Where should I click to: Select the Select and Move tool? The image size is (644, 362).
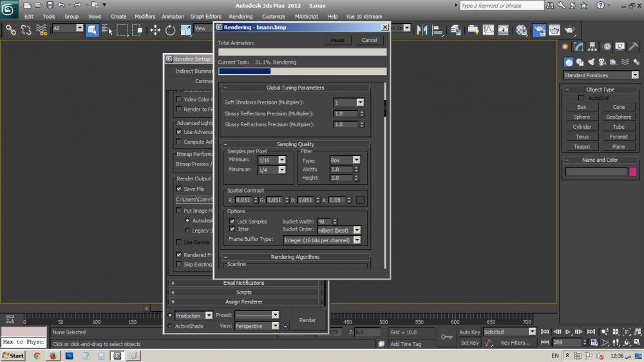(155, 30)
